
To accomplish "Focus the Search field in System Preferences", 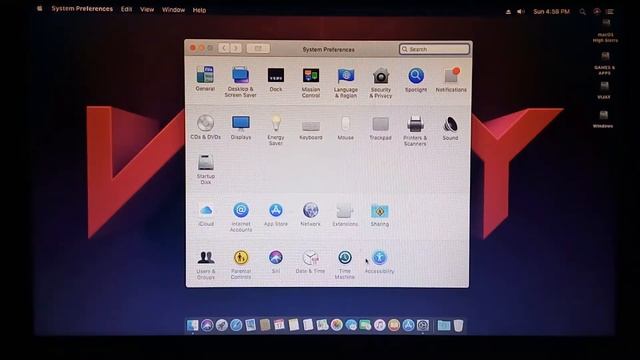I will 434,49.
